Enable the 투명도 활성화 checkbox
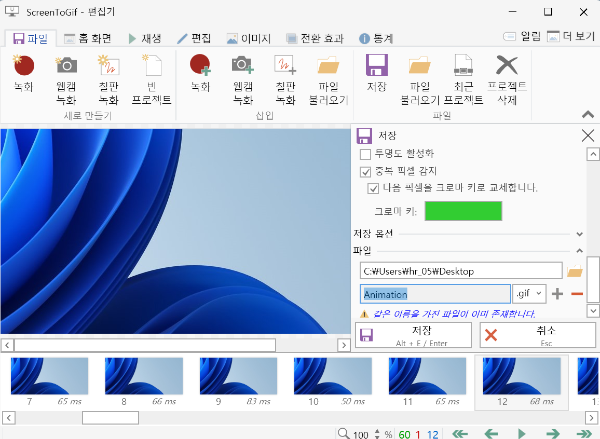The image size is (600, 439). (365, 154)
